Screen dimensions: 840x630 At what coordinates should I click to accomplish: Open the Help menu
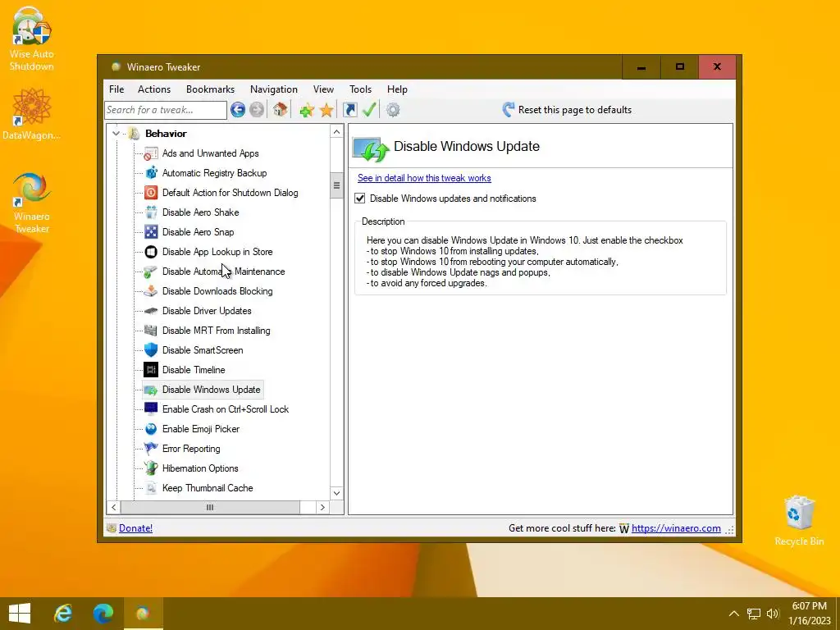(x=397, y=89)
